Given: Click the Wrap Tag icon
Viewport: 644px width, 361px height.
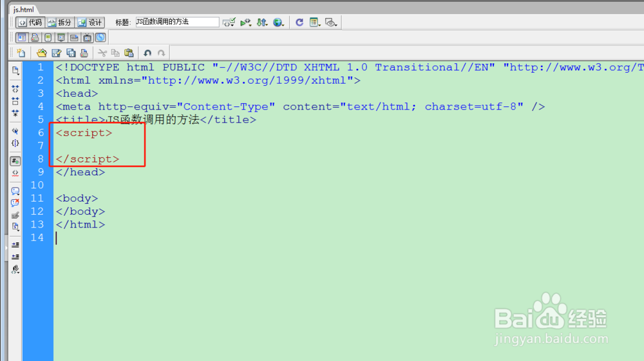Looking at the screenshot, I should tap(15, 215).
